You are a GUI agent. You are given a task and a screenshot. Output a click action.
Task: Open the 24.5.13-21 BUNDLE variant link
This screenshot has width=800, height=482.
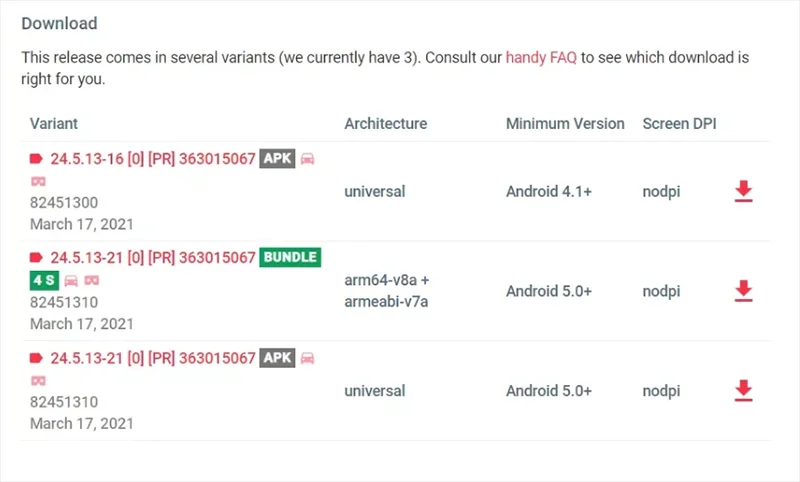pos(153,258)
